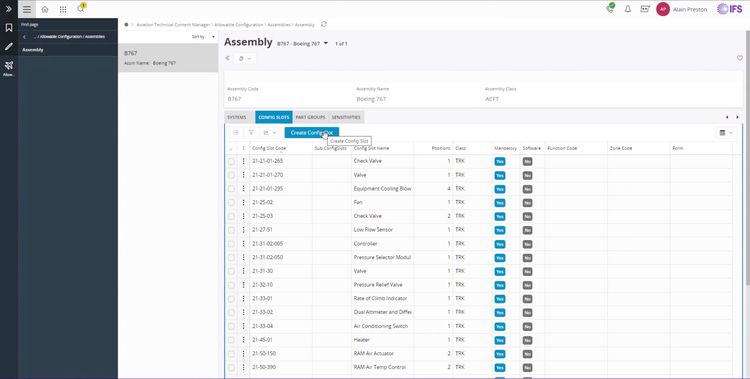The width and height of the screenshot is (750, 379).
Task: Click the refresh icon after breadcrumb
Action: point(324,24)
